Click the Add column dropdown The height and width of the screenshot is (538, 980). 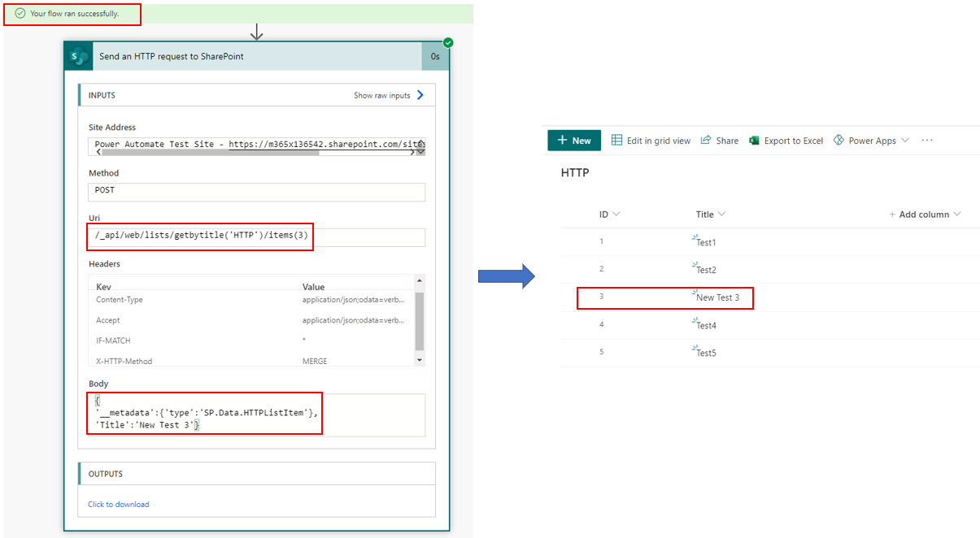pos(925,215)
